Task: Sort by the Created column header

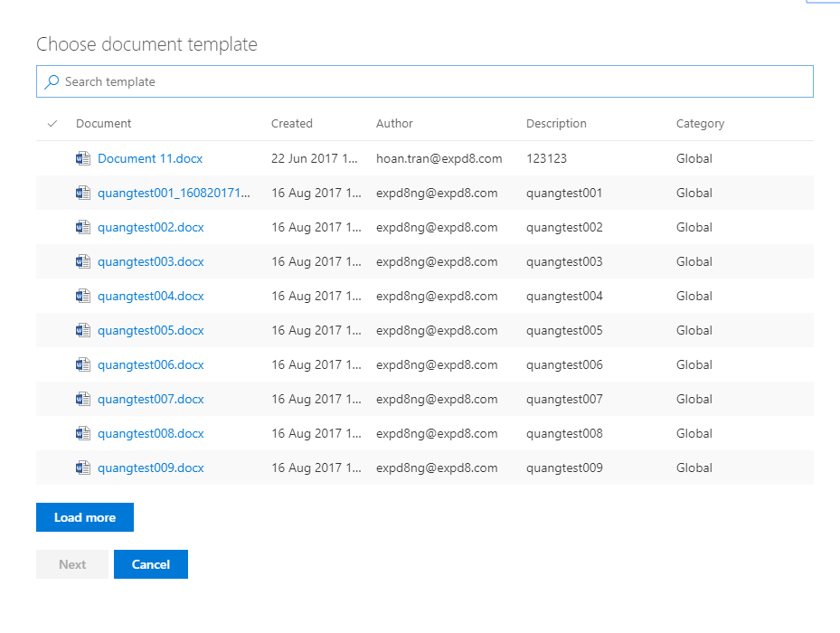Action: point(291,124)
